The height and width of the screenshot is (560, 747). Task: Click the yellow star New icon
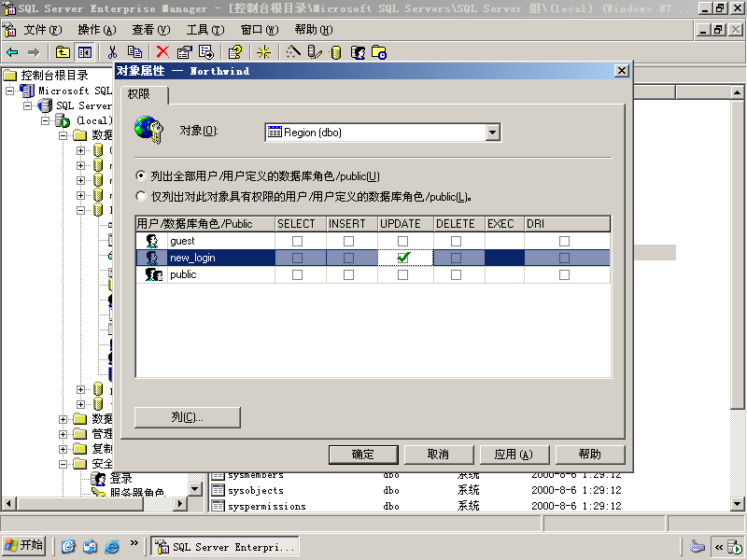263,52
